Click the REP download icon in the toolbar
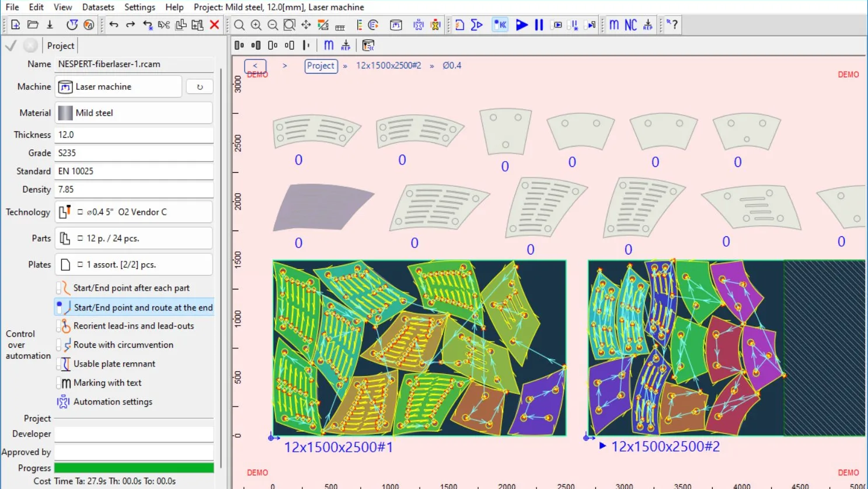This screenshot has width=868, height=489. click(x=648, y=25)
